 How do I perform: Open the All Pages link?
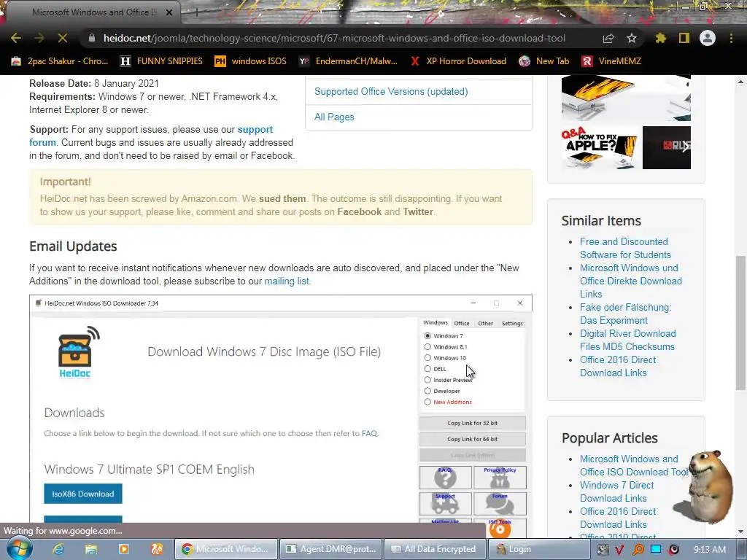pyautogui.click(x=334, y=117)
